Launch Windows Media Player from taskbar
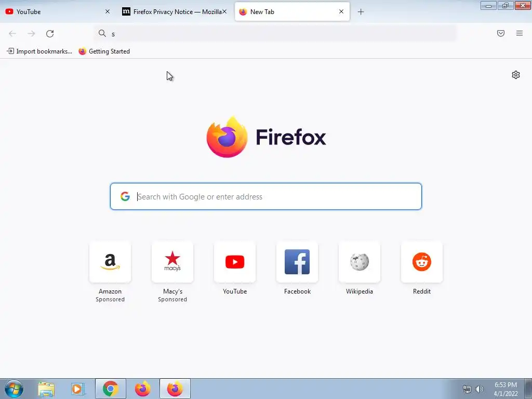 [78, 389]
